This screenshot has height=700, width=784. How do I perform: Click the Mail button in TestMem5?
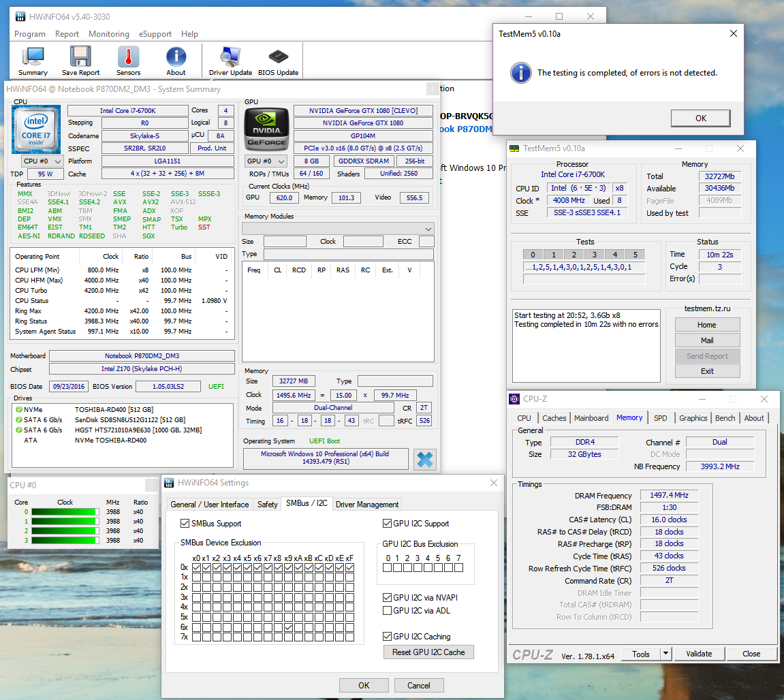(x=707, y=340)
